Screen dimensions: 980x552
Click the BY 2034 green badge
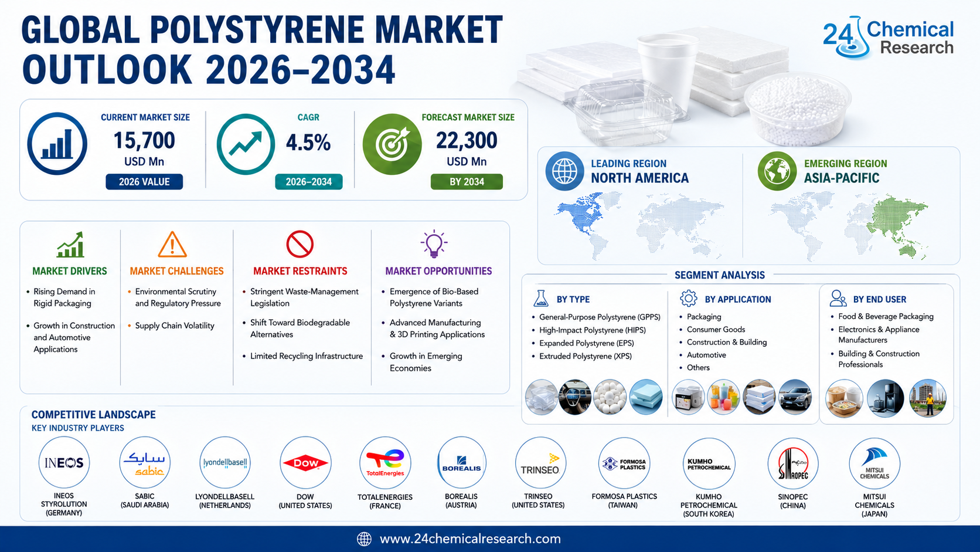tap(467, 182)
